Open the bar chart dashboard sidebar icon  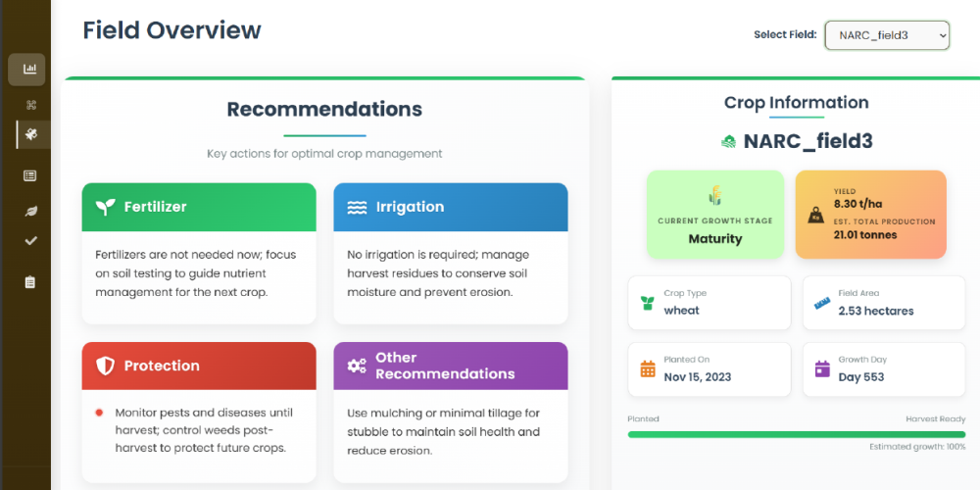[x=26, y=70]
